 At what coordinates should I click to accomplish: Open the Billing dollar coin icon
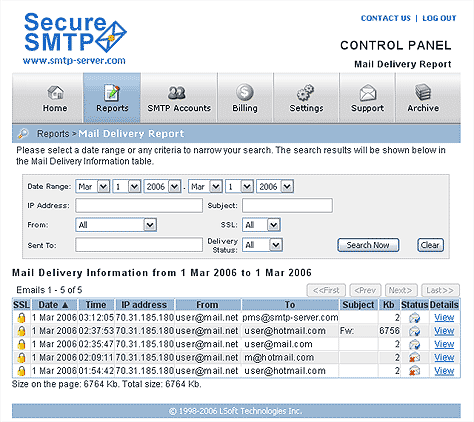[245, 92]
